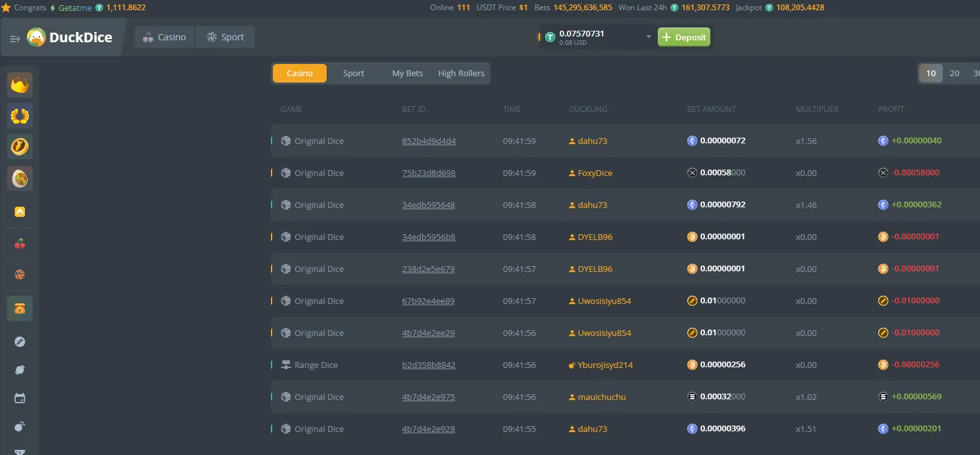980x455 pixels.
Task: Select 10 rows per page
Action: click(931, 73)
